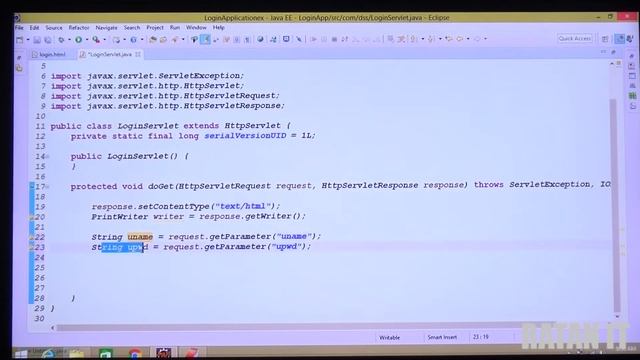The width and height of the screenshot is (640, 360).
Task: Open the Run menu
Action: (x=175, y=28)
